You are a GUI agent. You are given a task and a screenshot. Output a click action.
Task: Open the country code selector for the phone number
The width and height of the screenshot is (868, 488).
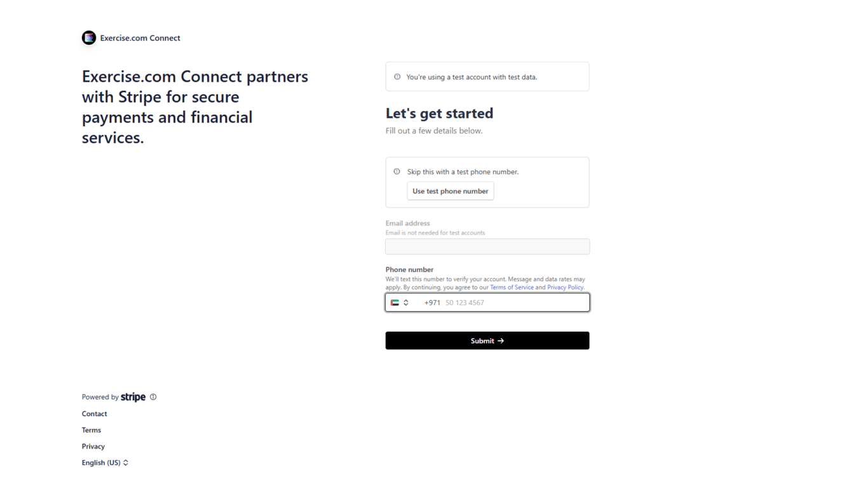[399, 302]
